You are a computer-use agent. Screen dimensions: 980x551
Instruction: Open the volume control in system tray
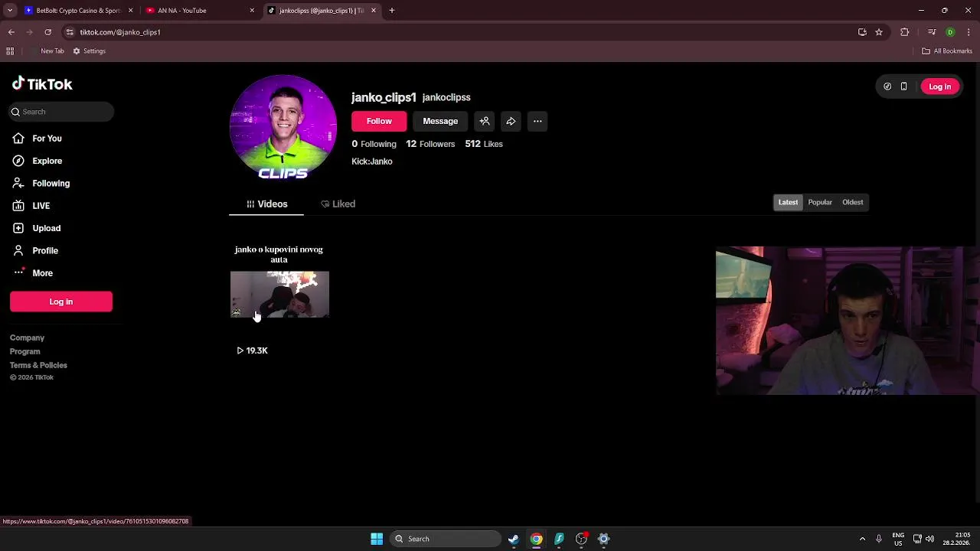(x=929, y=539)
